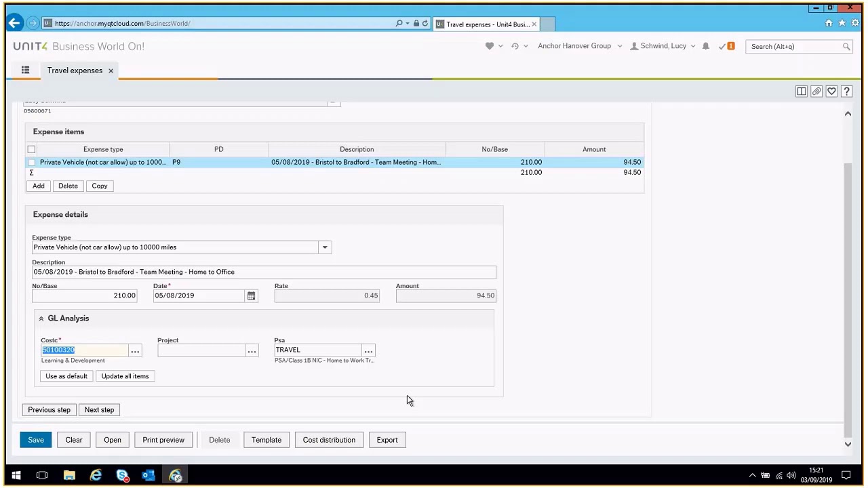The width and height of the screenshot is (868, 488).
Task: Switch to the Travel expenses tab
Action: click(x=75, y=70)
